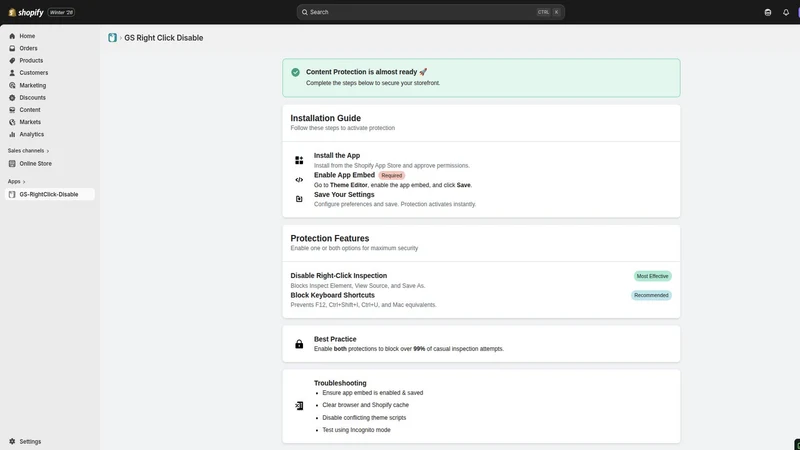
Task: Click the GS-RightClick-Disable app icon in the sidebar
Action: coord(12,194)
